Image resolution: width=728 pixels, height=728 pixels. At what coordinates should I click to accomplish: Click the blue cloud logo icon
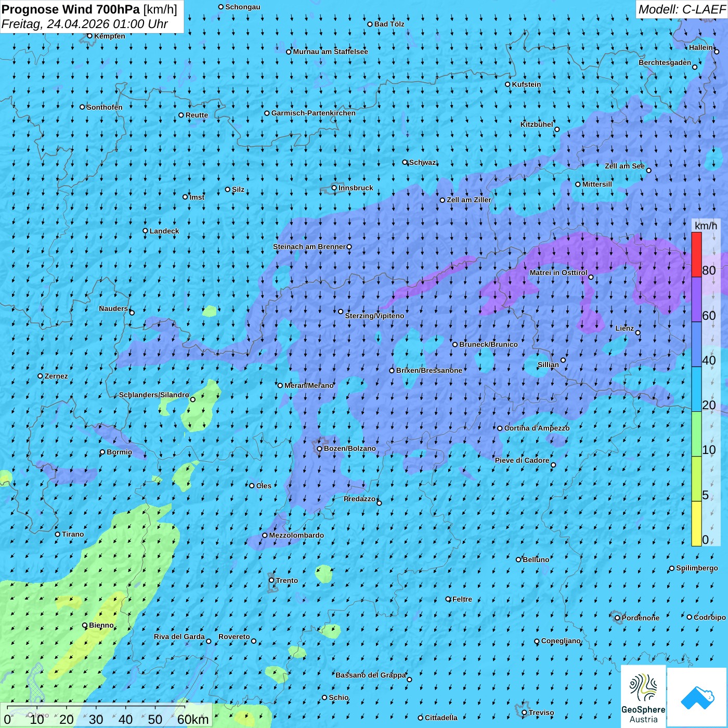(x=697, y=697)
